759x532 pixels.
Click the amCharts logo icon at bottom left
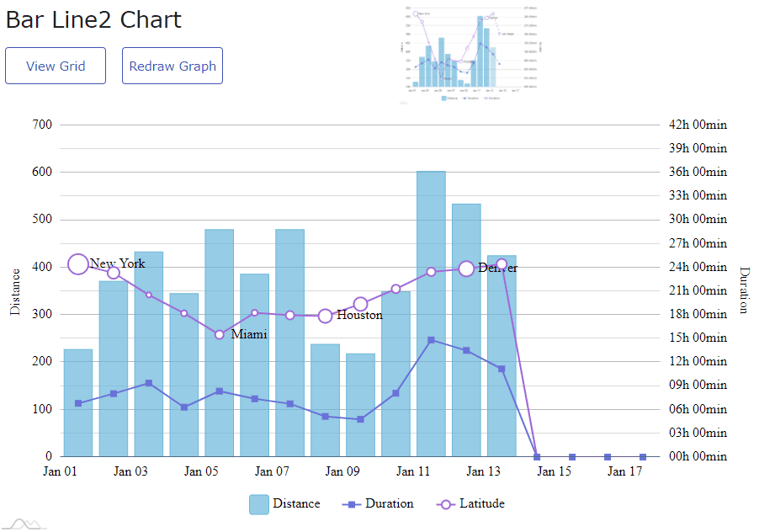point(24,524)
